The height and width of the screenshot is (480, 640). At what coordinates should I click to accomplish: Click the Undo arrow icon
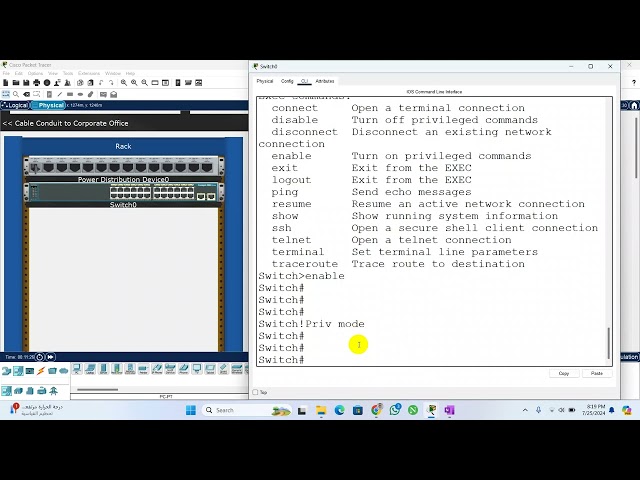[101, 83]
